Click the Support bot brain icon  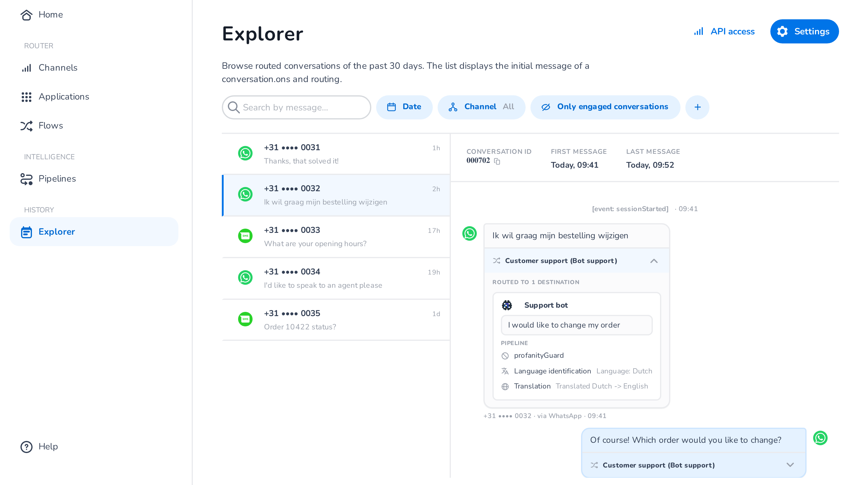[507, 305]
